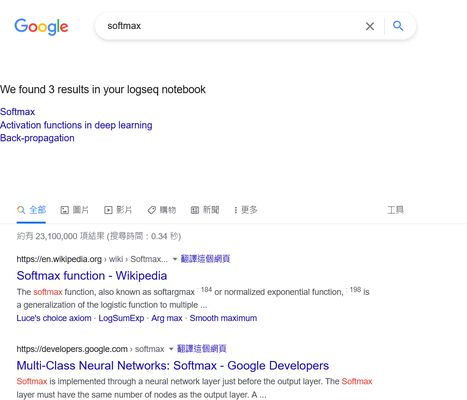Click the magnifying glass search icon
This screenshot has height=400, width=467.
coord(398,26)
